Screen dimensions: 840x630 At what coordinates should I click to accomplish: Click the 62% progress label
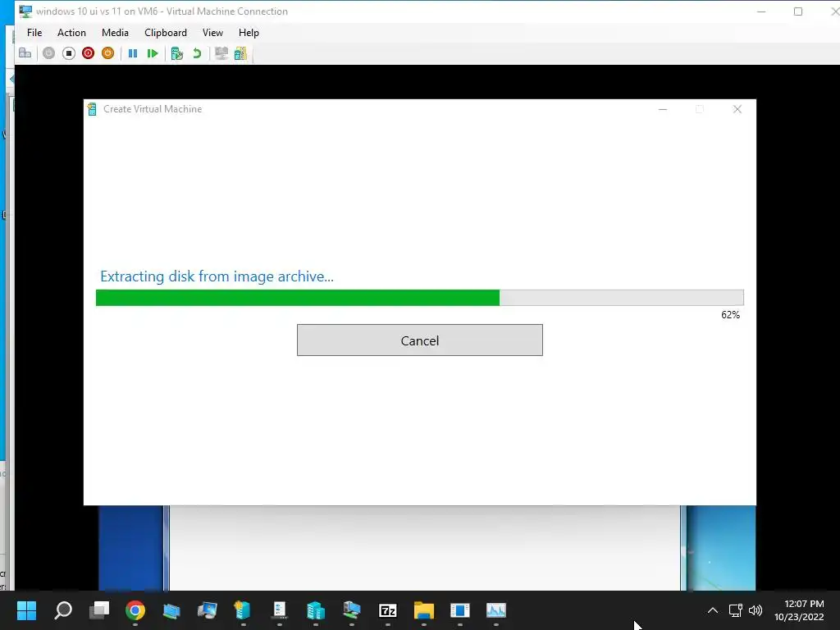(730, 315)
